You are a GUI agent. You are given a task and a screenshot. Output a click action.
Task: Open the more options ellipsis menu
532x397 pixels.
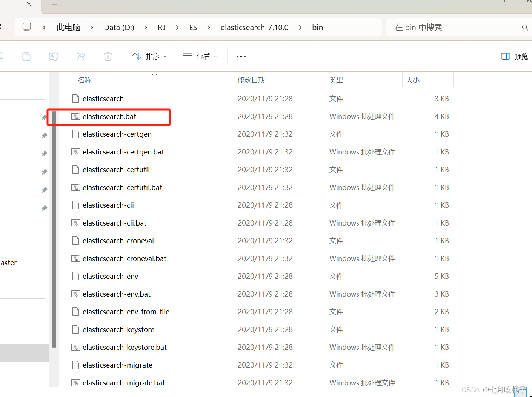click(241, 57)
